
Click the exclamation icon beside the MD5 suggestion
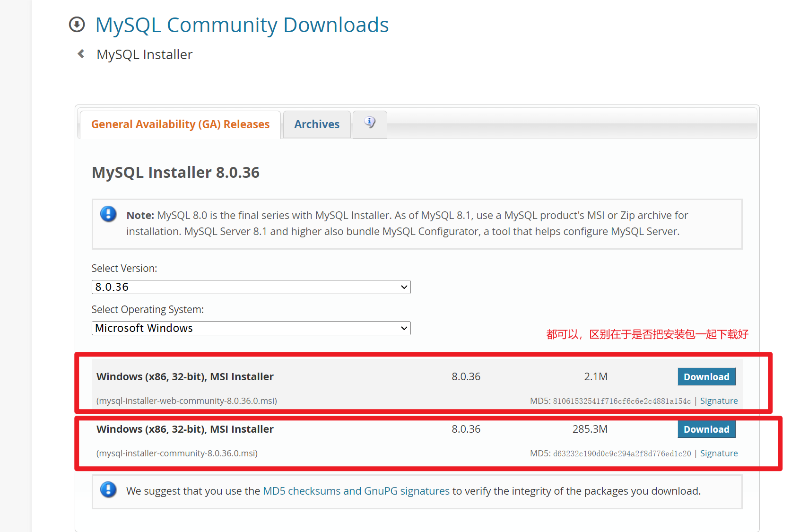pyautogui.click(x=108, y=490)
